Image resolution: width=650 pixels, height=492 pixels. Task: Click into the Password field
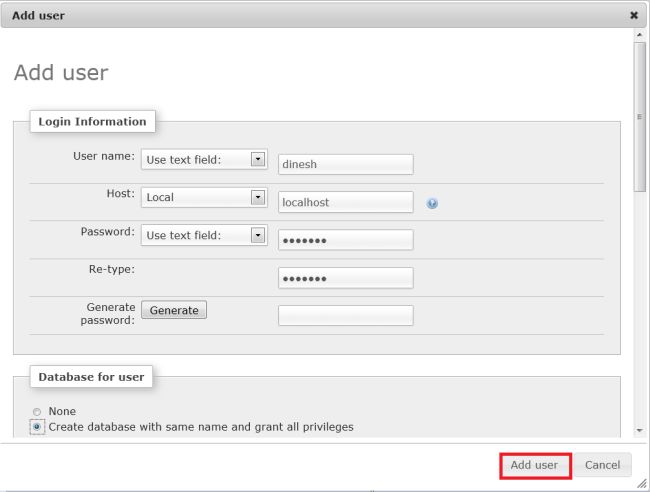click(x=345, y=240)
